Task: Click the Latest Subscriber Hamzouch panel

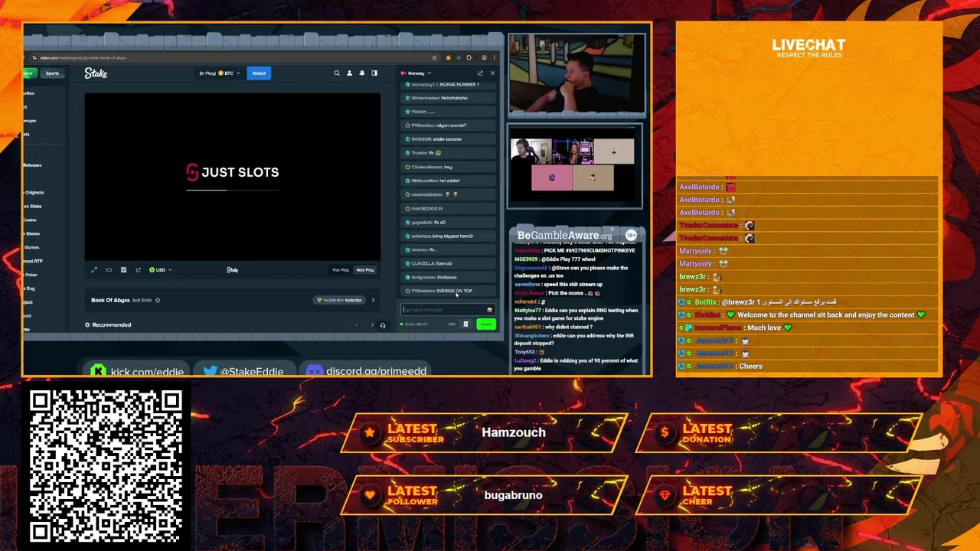Action: (484, 433)
